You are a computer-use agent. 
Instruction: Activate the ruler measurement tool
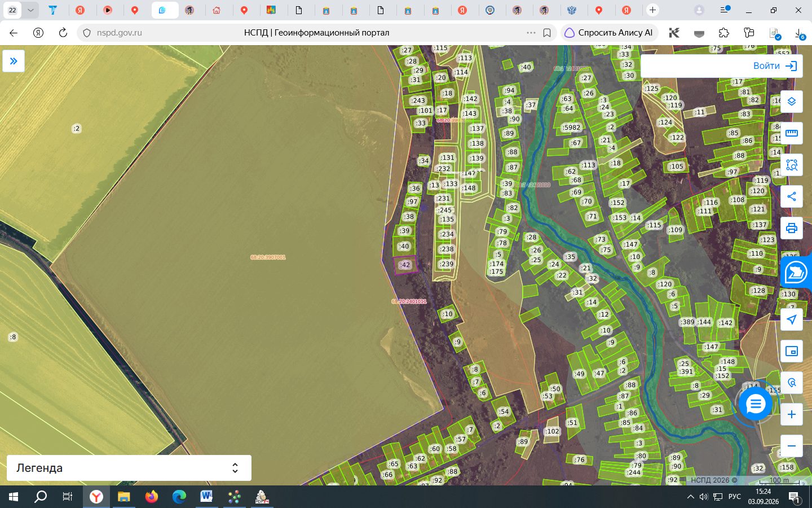click(792, 133)
